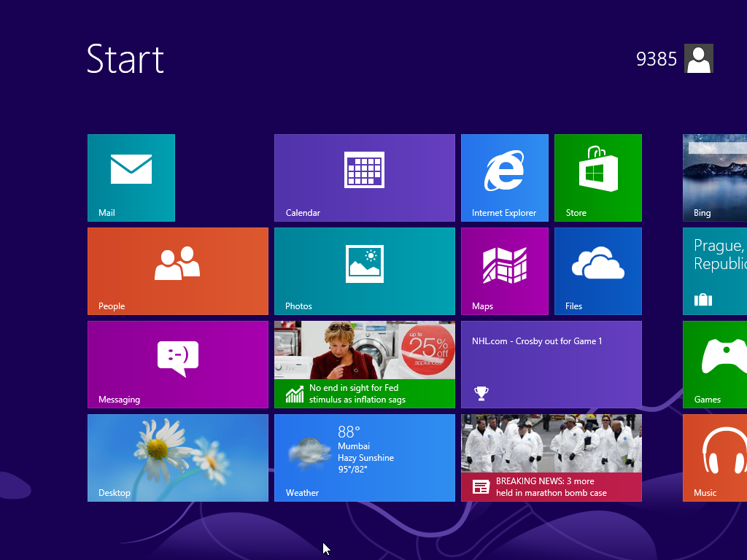
Task: Open the Prague travel tile
Action: coord(715,271)
